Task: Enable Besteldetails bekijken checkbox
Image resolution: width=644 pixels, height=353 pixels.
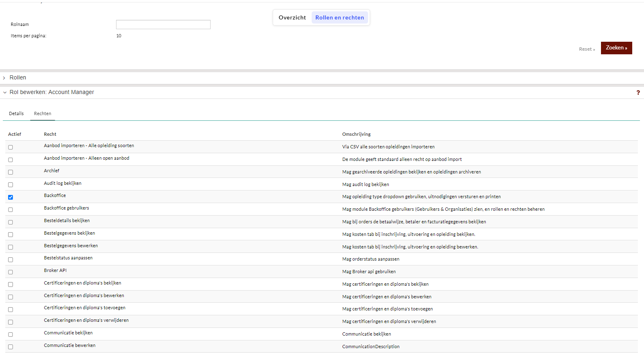Action: 11,222
